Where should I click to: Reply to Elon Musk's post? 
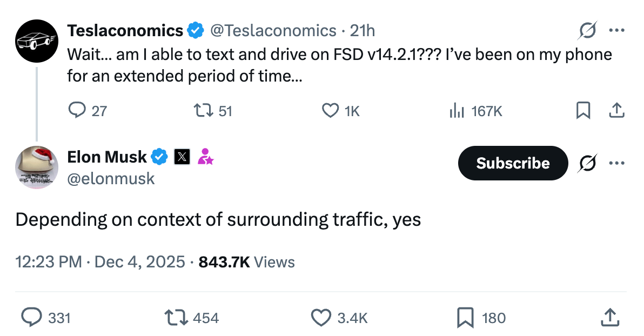coord(32,318)
